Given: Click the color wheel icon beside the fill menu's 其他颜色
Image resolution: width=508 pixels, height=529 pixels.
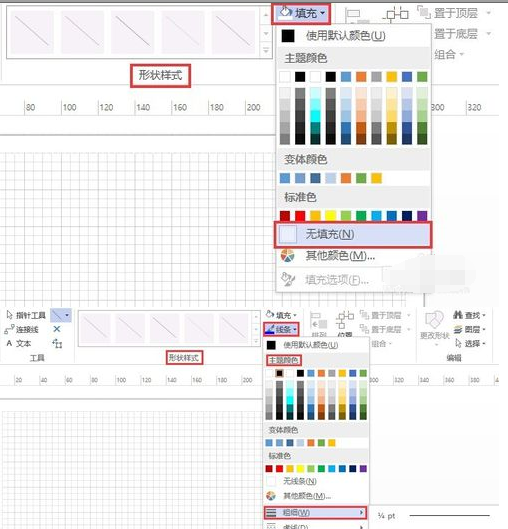Looking at the screenshot, I should pos(287,256).
